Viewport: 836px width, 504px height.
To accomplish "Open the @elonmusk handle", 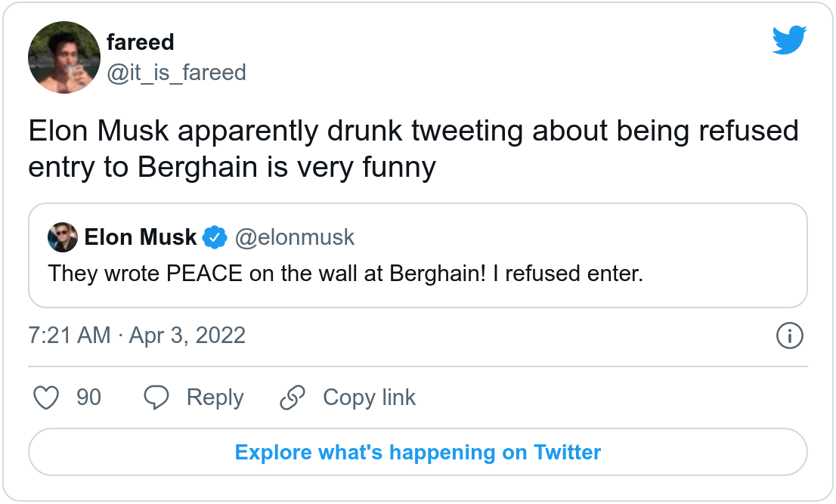I will click(x=295, y=237).
